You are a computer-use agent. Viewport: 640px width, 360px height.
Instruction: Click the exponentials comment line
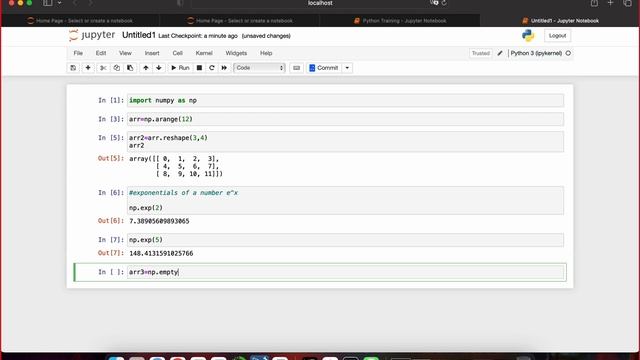183,193
